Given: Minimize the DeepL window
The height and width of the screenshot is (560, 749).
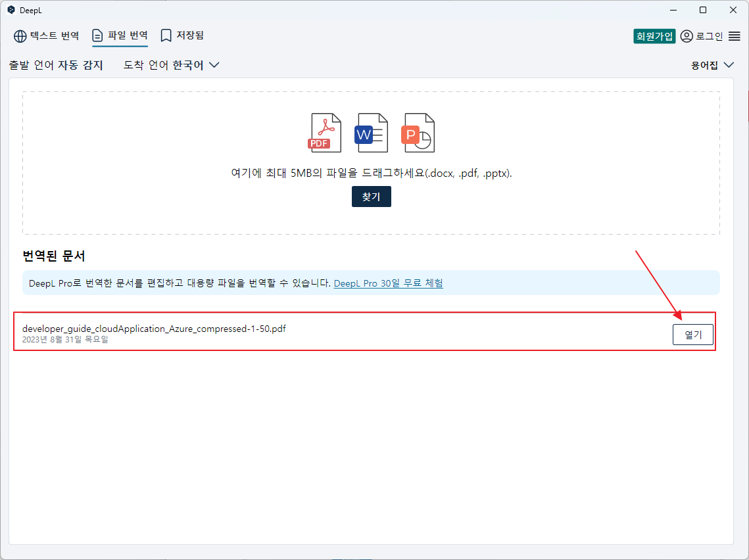Looking at the screenshot, I should (x=673, y=10).
